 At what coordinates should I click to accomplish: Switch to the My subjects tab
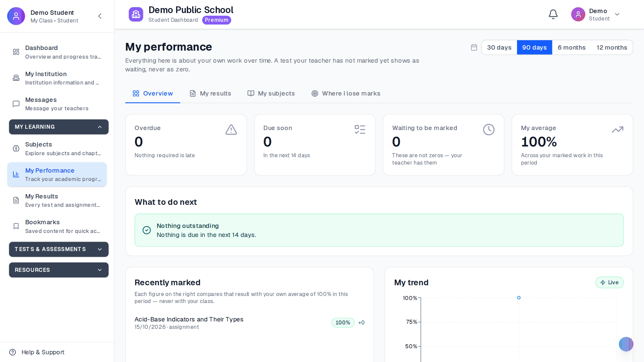[x=271, y=94]
